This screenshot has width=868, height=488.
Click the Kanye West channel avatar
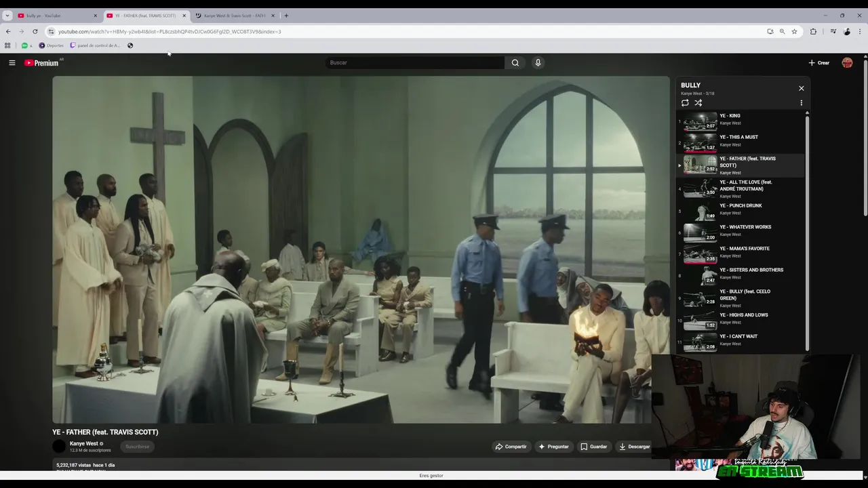[59, 446]
